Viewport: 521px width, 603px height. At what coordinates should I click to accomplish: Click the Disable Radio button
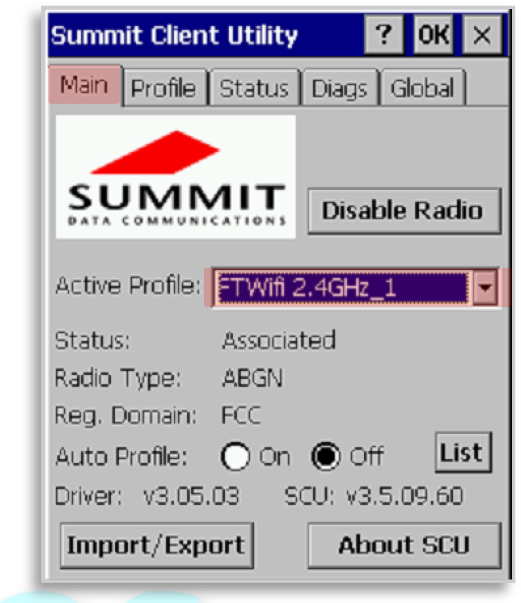(404, 211)
